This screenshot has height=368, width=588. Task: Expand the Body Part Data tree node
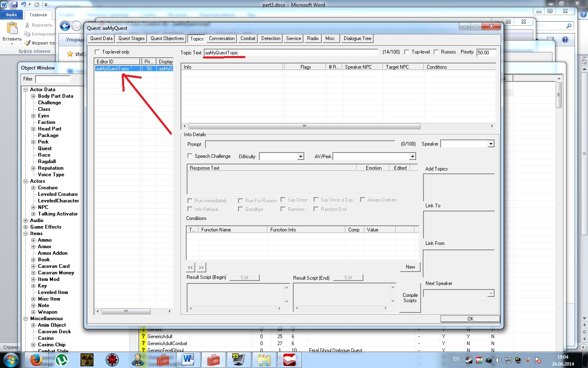coord(33,96)
